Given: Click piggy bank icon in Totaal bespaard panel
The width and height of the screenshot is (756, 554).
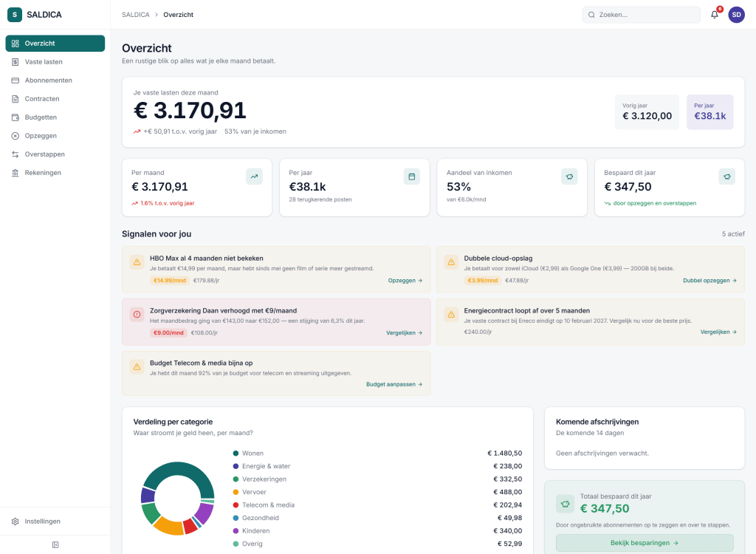Looking at the screenshot, I should tap(565, 504).
